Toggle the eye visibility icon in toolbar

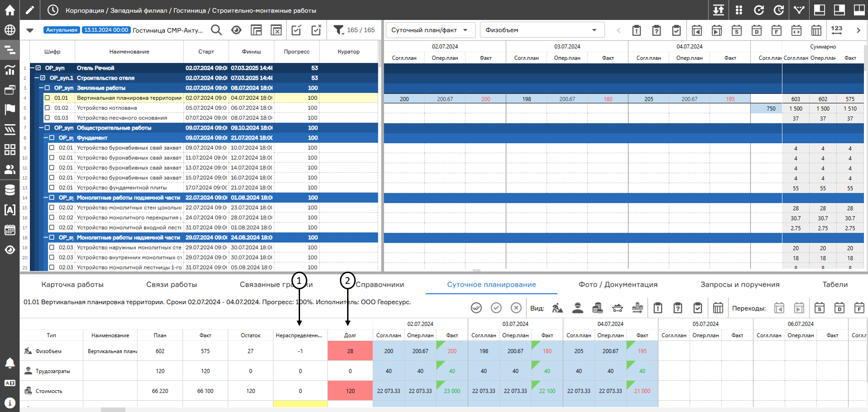click(x=236, y=30)
